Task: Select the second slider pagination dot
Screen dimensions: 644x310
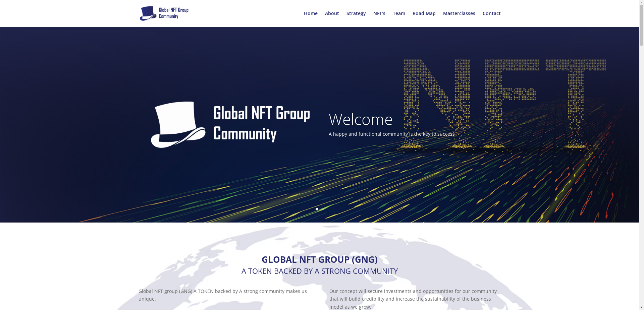Action: (x=322, y=209)
